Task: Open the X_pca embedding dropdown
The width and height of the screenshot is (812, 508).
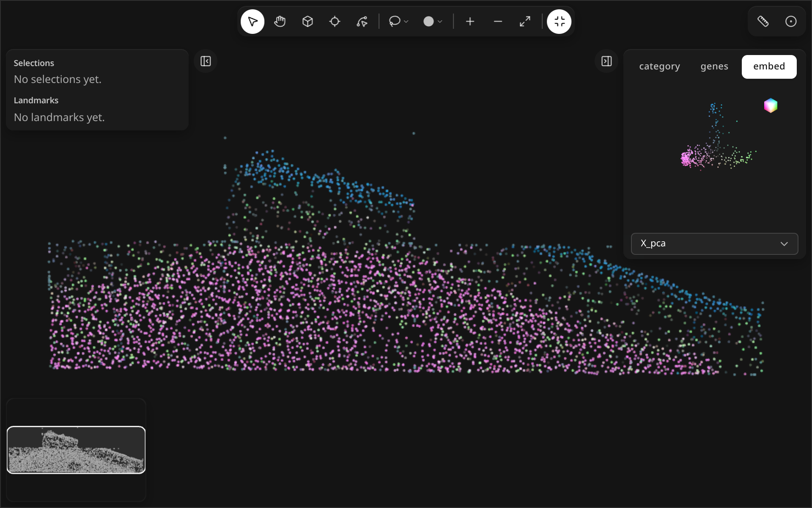Action: point(714,243)
